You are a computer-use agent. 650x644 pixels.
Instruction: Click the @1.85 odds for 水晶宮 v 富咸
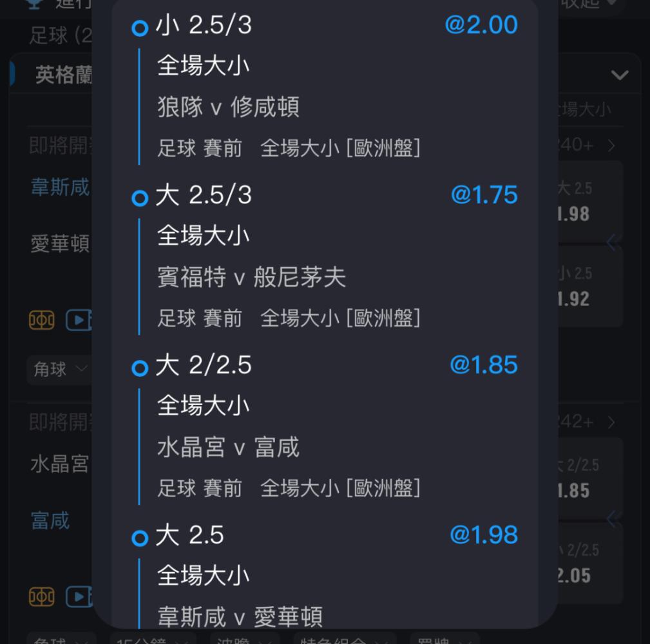483,365
